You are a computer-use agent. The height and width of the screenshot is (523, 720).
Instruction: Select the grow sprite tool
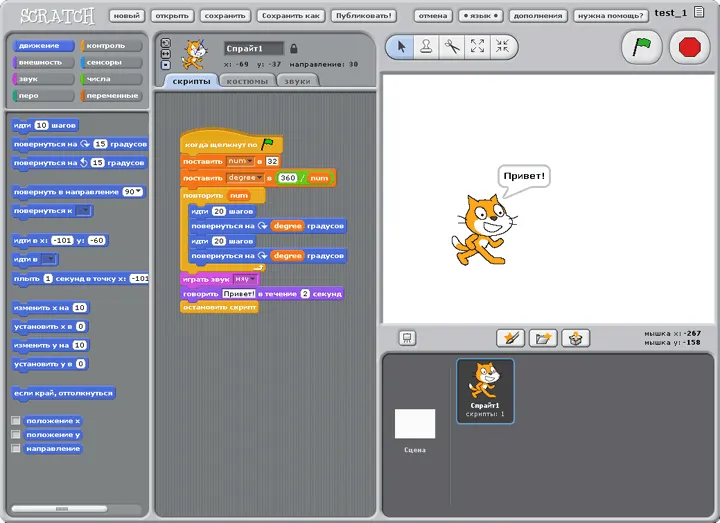click(477, 46)
